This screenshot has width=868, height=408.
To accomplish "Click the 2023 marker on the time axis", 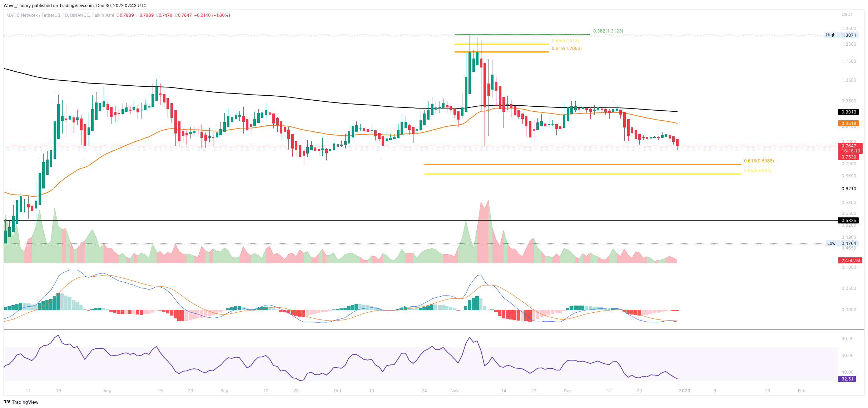I will pos(684,391).
